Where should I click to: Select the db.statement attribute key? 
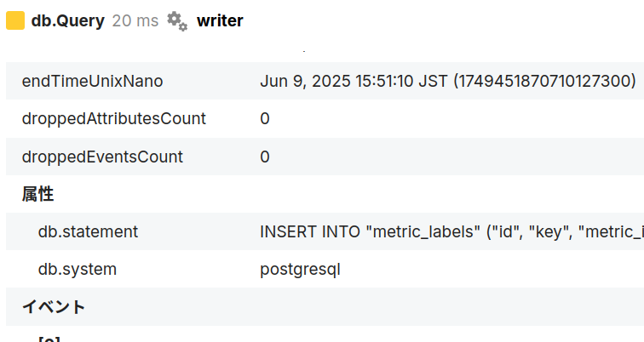point(88,231)
